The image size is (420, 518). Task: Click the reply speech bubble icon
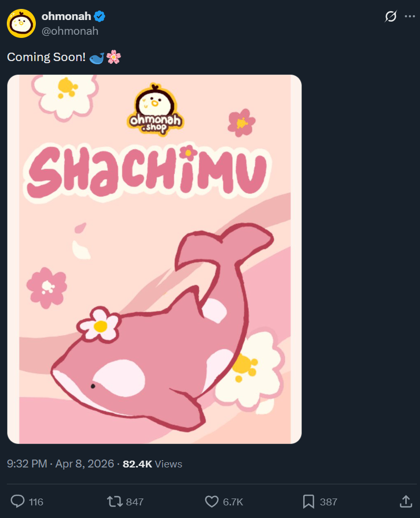click(17, 501)
